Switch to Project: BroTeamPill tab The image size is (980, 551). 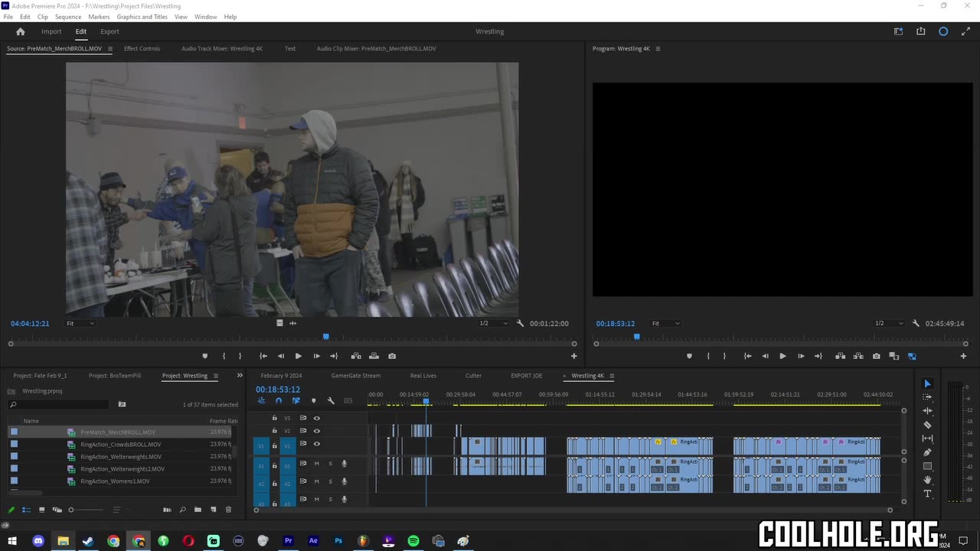tap(115, 376)
